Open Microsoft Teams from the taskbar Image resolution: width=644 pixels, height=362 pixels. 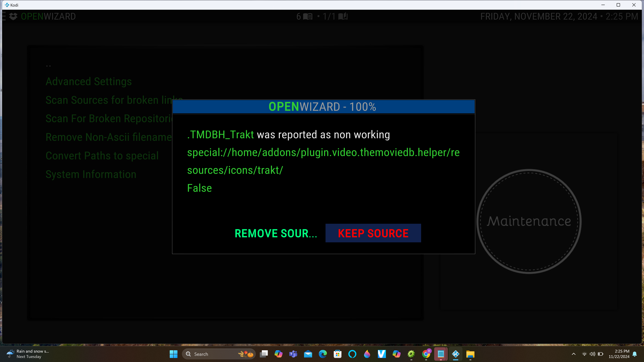(293, 354)
